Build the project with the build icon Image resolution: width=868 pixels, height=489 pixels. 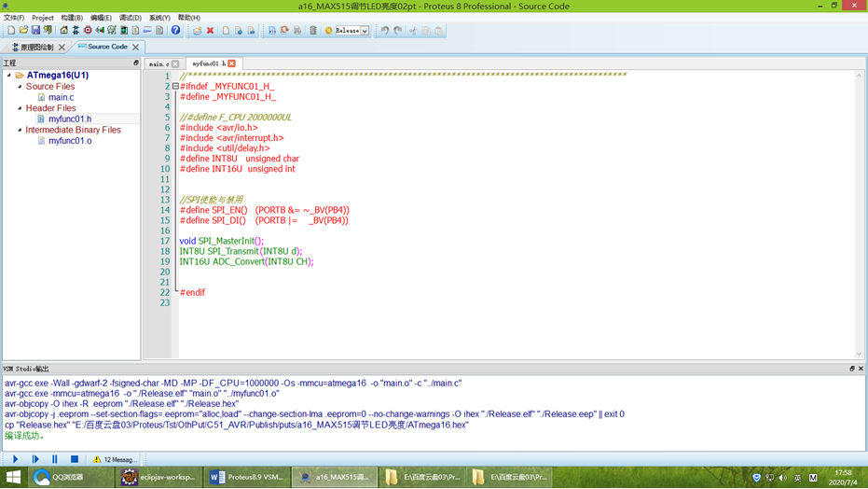(x=272, y=31)
